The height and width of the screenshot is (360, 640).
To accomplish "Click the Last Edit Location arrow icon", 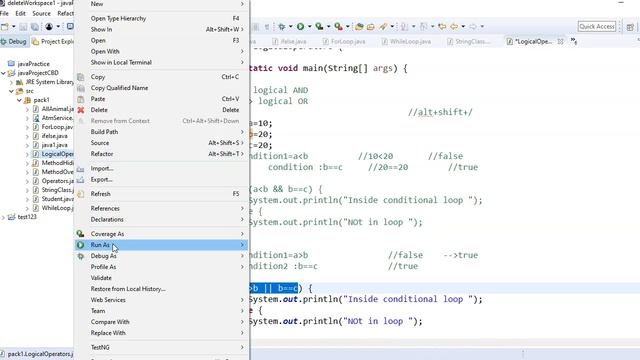I will pyautogui.click(x=442, y=27).
